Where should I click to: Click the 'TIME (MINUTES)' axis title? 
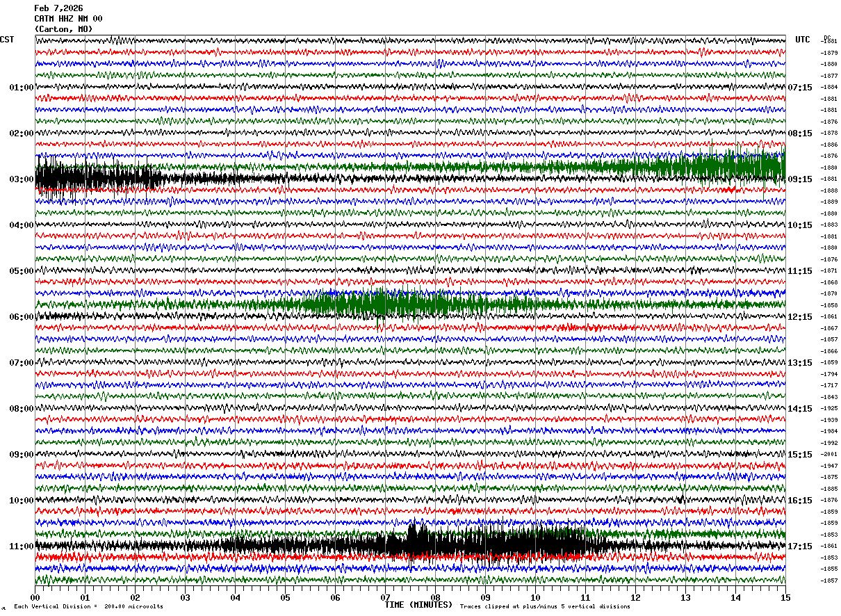pos(418,605)
